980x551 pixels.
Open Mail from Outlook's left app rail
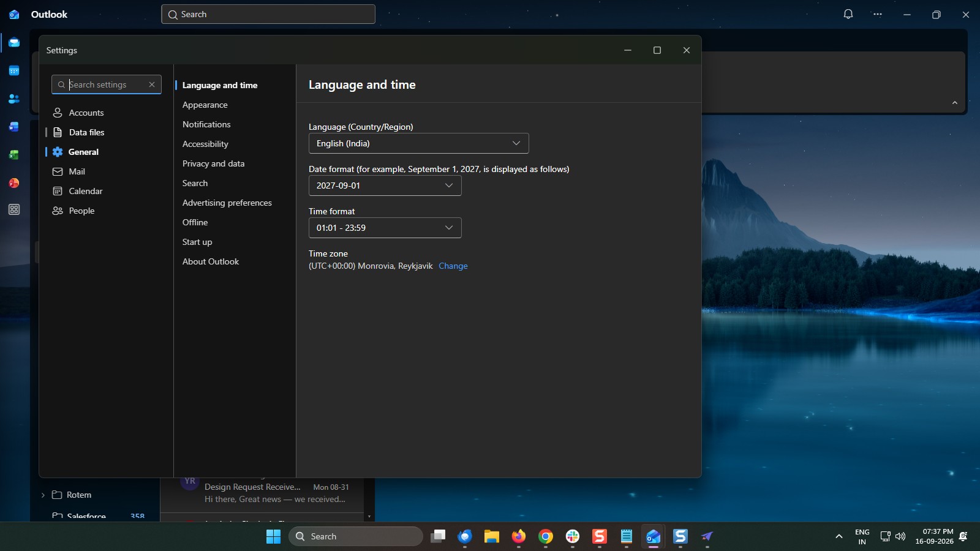click(x=14, y=42)
